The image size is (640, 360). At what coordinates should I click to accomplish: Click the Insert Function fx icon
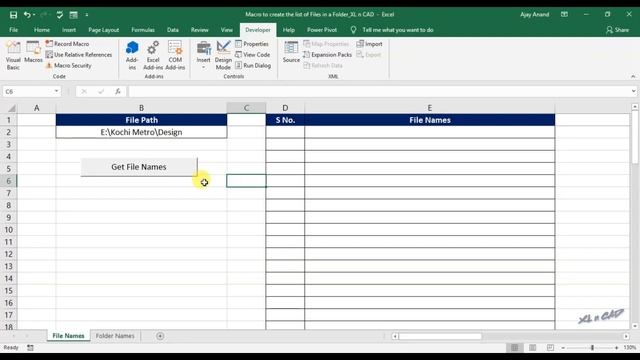coord(118,91)
